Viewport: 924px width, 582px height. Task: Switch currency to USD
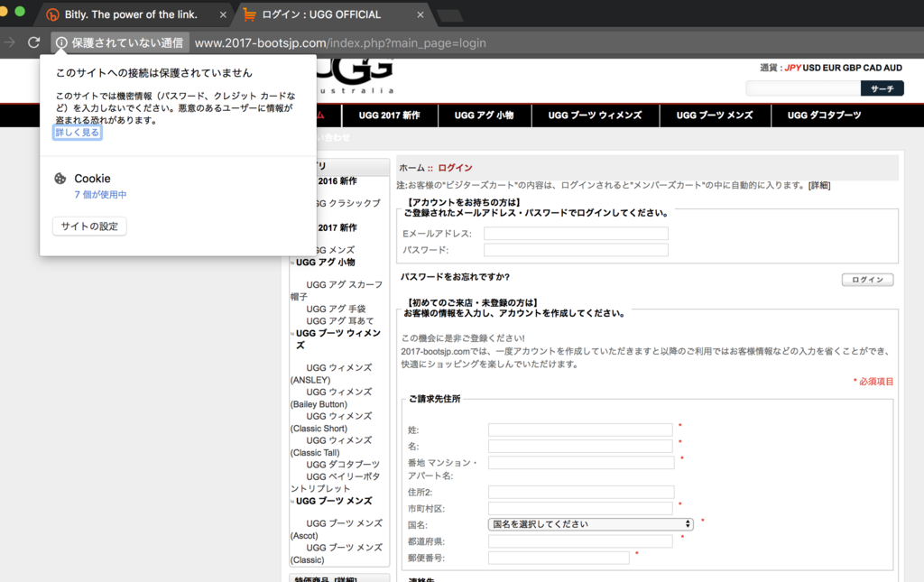point(811,68)
